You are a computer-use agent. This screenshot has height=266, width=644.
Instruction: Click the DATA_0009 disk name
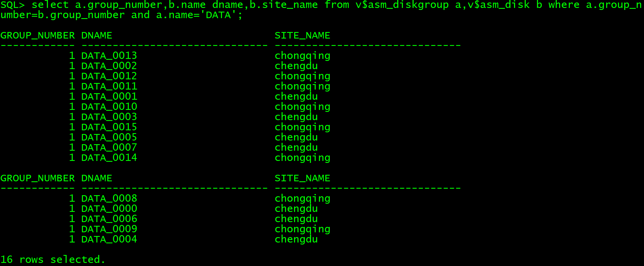(109, 229)
